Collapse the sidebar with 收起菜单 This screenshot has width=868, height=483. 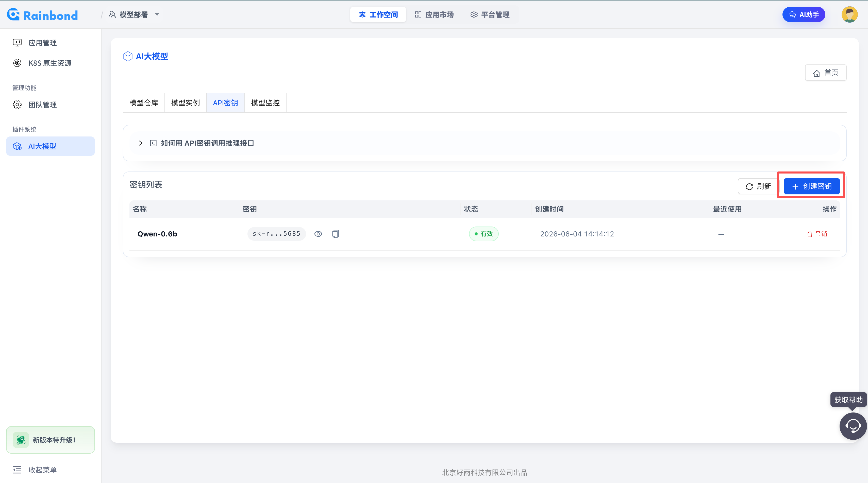(35, 470)
